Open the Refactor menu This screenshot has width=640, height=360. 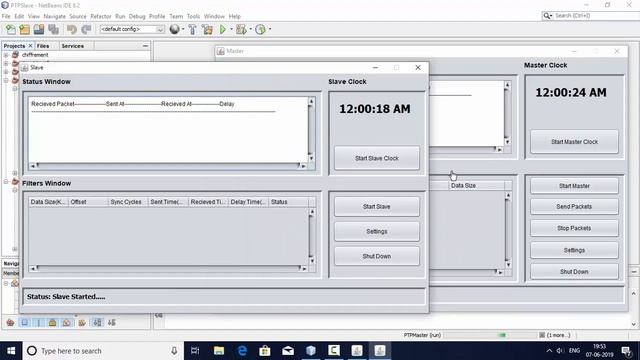tap(101, 16)
